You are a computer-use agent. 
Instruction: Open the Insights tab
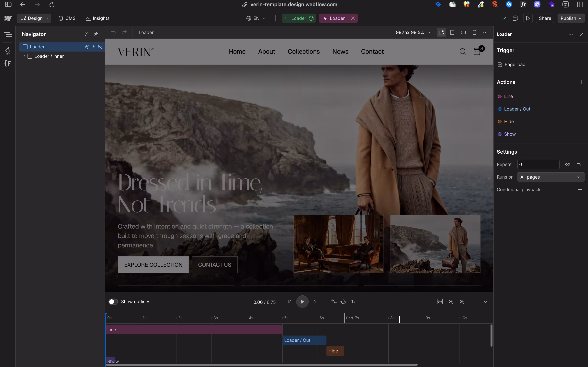click(97, 18)
